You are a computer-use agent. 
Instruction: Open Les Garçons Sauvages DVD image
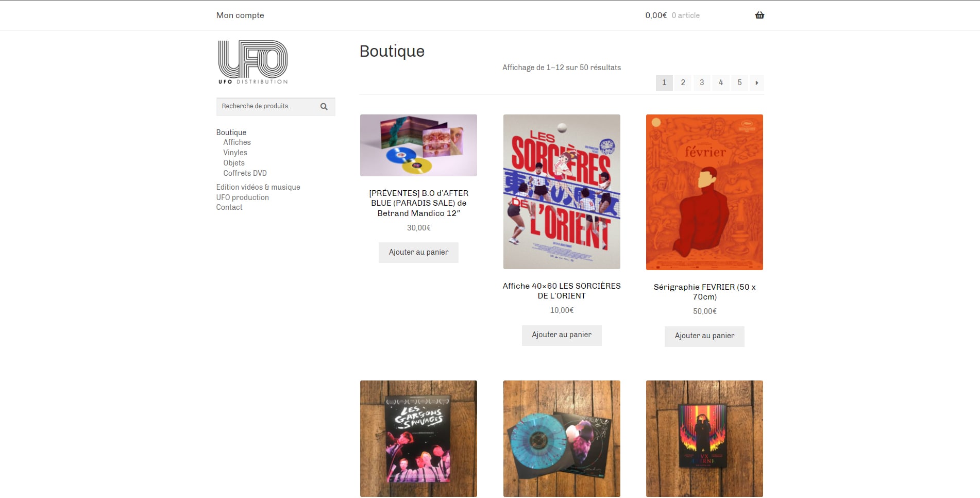[x=418, y=439]
